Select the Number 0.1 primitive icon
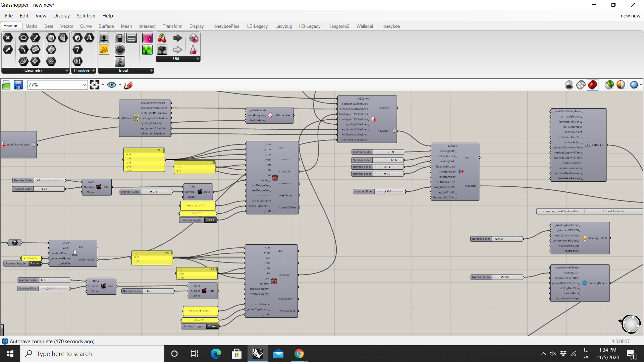Screen dimensions: 644x362 click(x=77, y=61)
